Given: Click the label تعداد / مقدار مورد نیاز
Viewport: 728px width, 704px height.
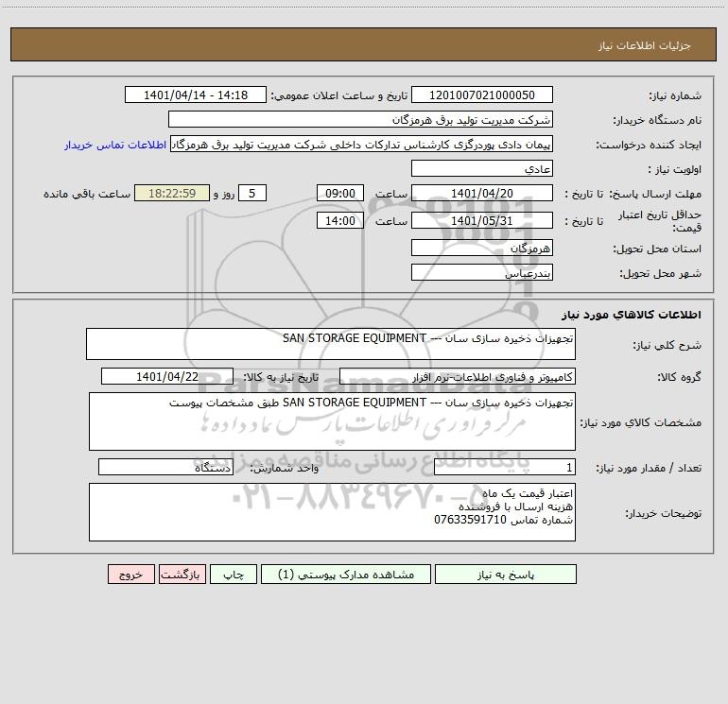Looking at the screenshot, I should coord(649,468).
